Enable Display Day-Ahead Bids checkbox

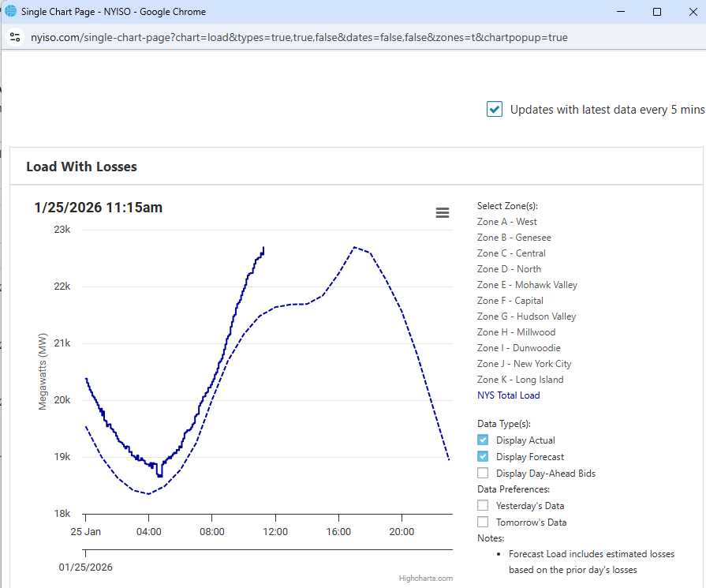point(483,473)
